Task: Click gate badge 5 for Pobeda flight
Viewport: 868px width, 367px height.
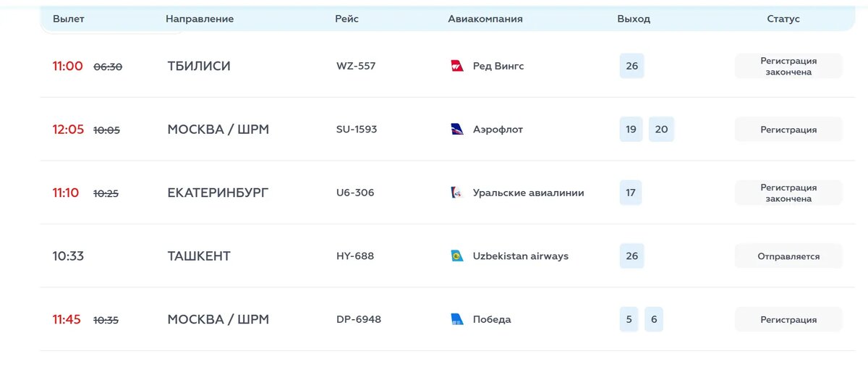Action: pos(629,319)
